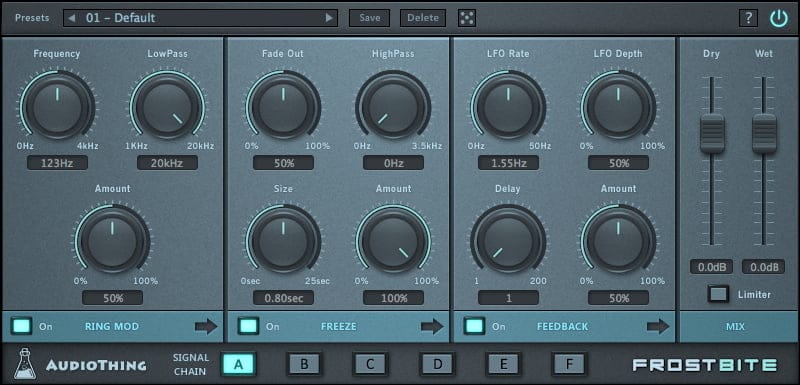Click the Dry 0.0dB value field

coord(711,267)
